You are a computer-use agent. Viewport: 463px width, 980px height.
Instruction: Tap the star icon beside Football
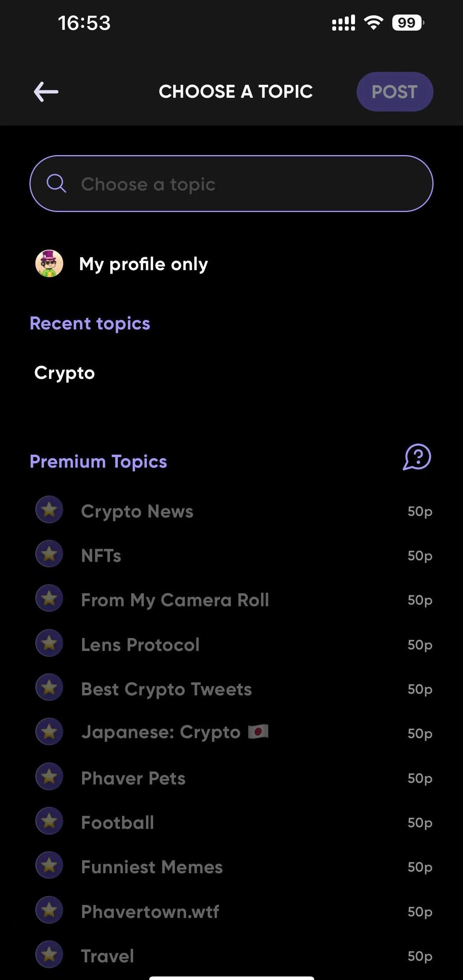click(49, 821)
